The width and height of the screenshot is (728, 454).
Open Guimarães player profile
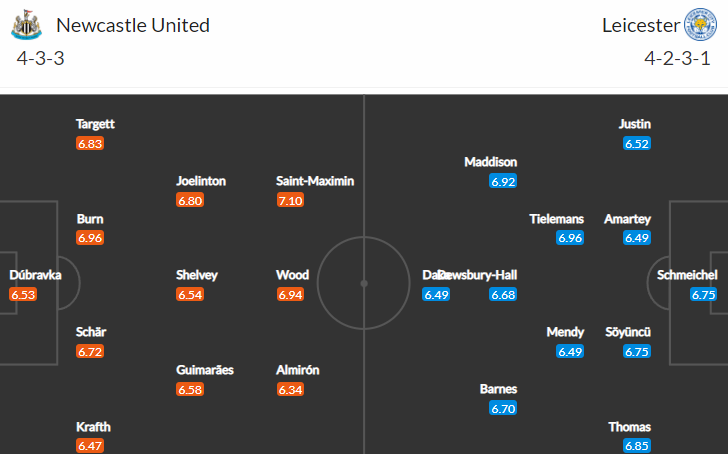pos(205,370)
